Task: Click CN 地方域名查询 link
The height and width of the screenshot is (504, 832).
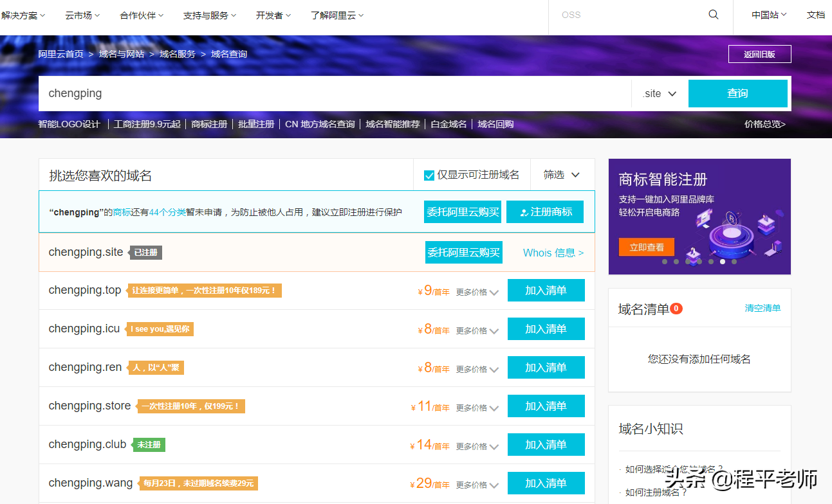Action: [x=320, y=124]
